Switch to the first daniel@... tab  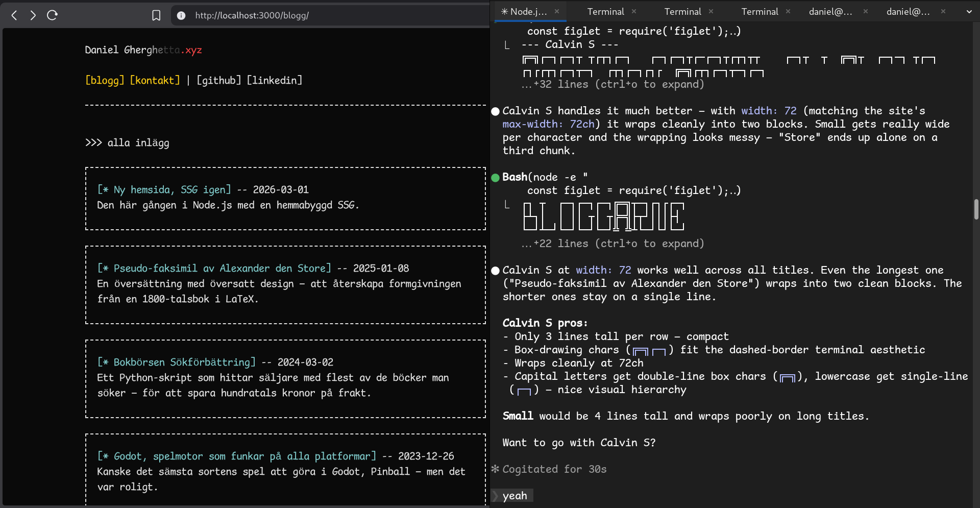click(x=830, y=11)
